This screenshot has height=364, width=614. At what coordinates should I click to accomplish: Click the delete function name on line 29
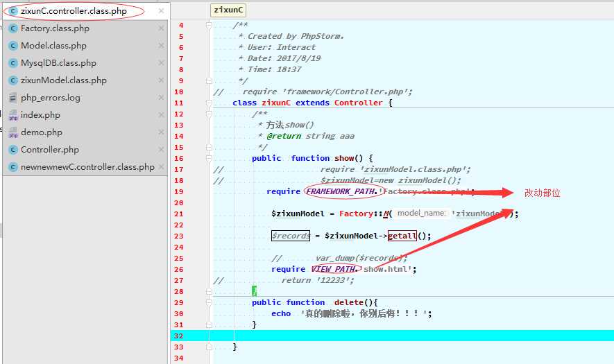pos(348,302)
